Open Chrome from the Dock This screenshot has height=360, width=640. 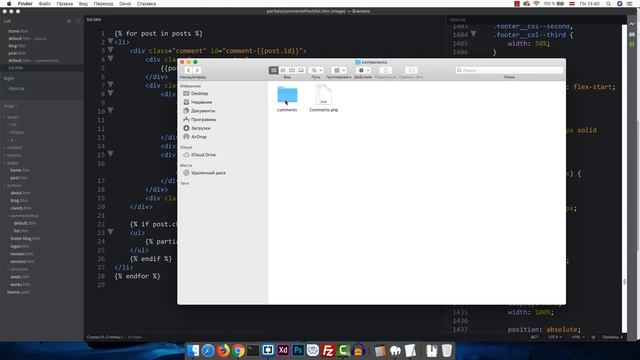[x=238, y=350]
